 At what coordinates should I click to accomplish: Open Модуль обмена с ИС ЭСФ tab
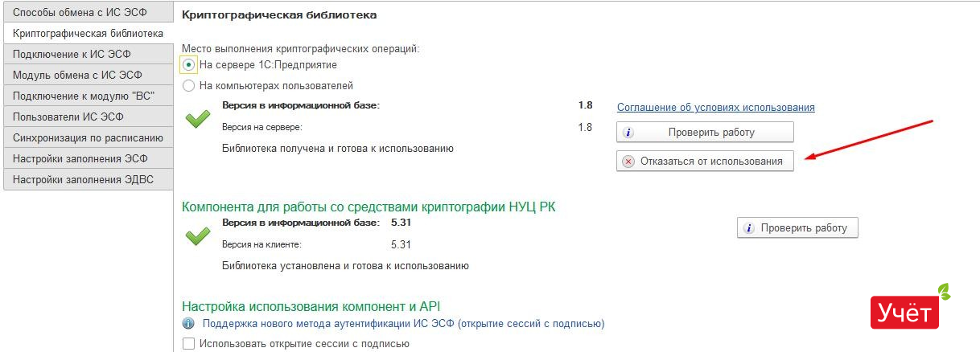pyautogui.click(x=87, y=75)
